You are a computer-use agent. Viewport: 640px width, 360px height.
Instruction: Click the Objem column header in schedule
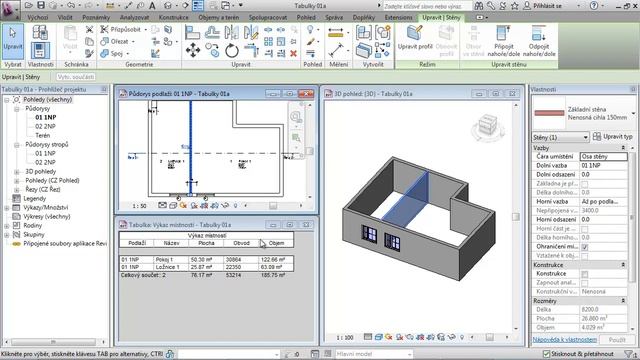[x=276, y=243]
